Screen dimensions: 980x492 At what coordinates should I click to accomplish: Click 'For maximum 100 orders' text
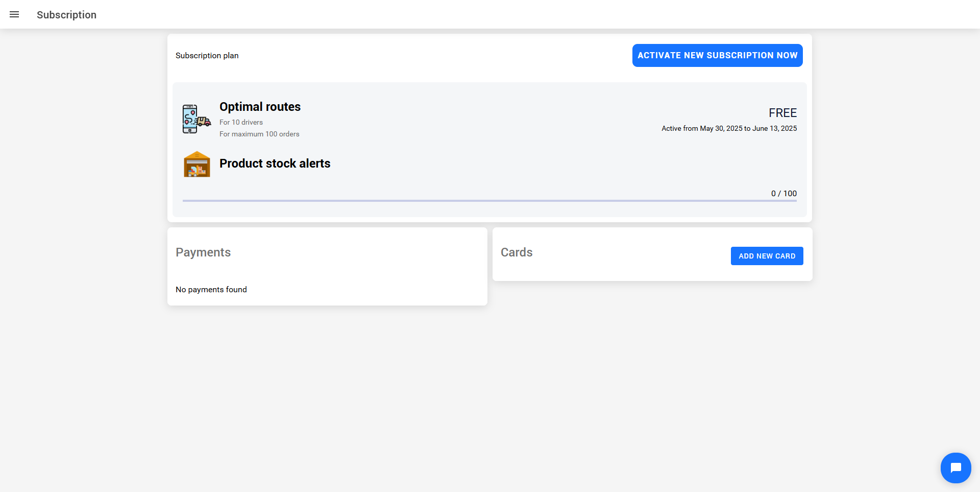coord(259,134)
